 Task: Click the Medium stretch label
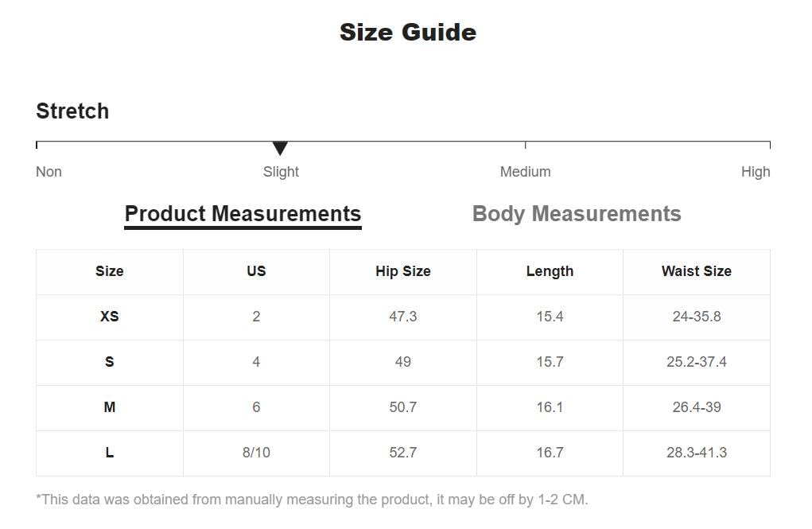click(x=525, y=172)
